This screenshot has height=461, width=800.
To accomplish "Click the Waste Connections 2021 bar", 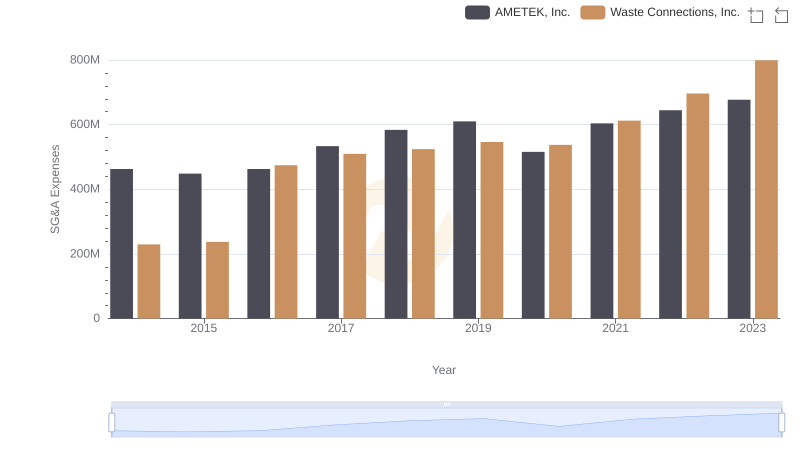I will (x=629, y=219).
